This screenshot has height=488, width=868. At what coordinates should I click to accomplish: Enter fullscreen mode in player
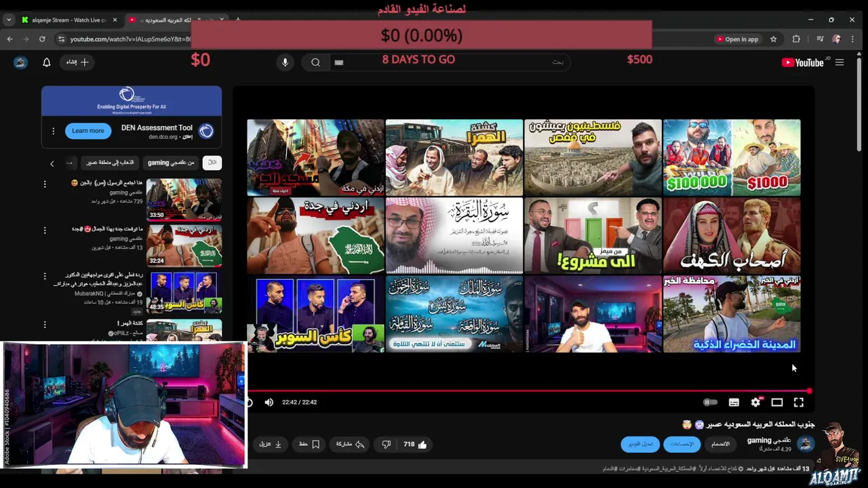(x=799, y=402)
